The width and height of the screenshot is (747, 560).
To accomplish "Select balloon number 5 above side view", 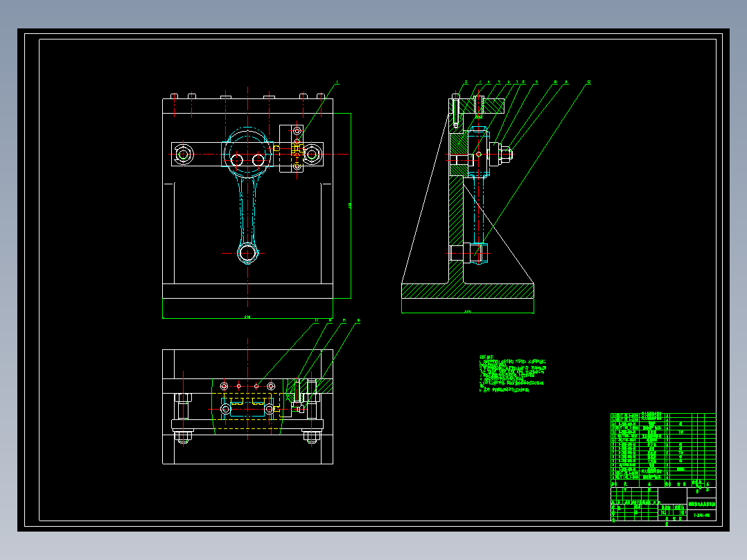I will click(499, 82).
